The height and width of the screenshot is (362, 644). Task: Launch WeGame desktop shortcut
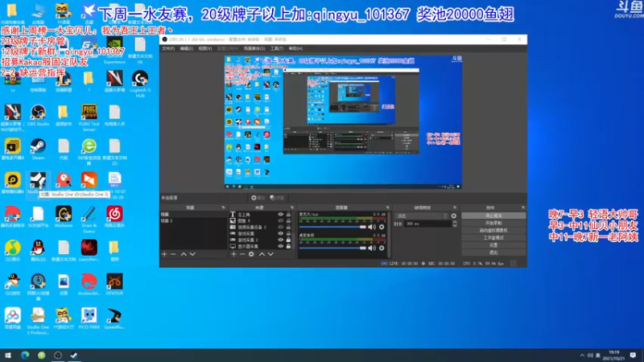point(64,217)
